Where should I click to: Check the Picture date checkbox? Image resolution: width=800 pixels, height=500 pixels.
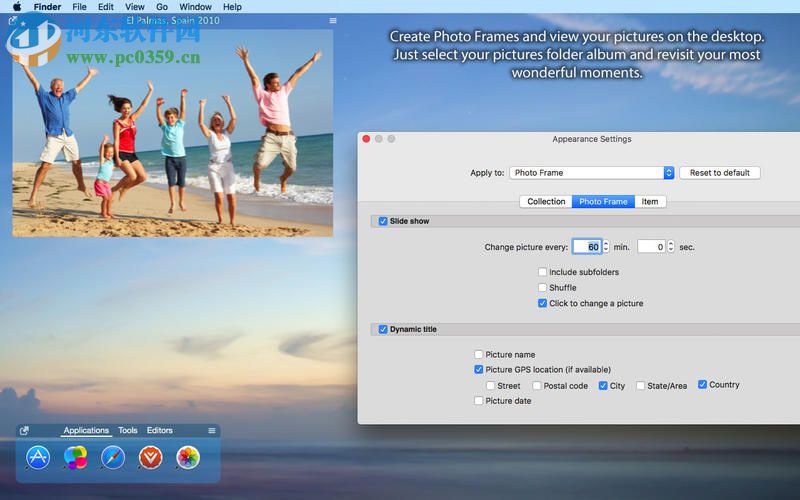(x=479, y=401)
